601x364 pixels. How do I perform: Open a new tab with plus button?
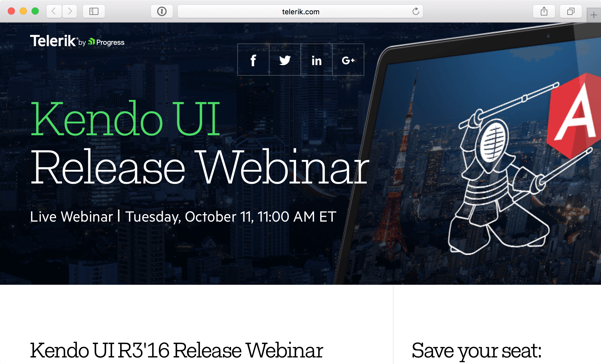[594, 15]
